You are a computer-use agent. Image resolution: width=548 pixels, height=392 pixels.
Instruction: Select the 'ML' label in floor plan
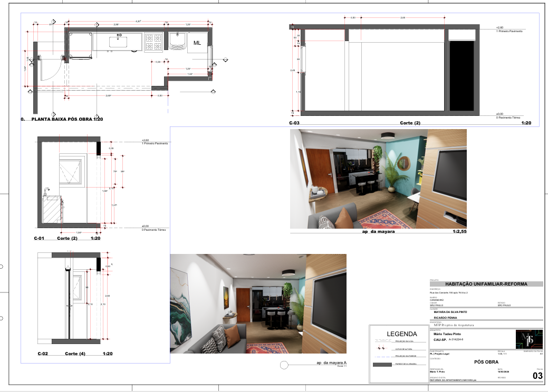click(197, 43)
